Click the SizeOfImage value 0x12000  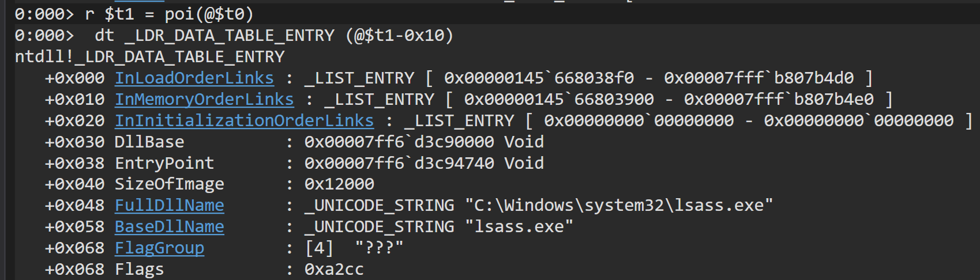coord(339,184)
